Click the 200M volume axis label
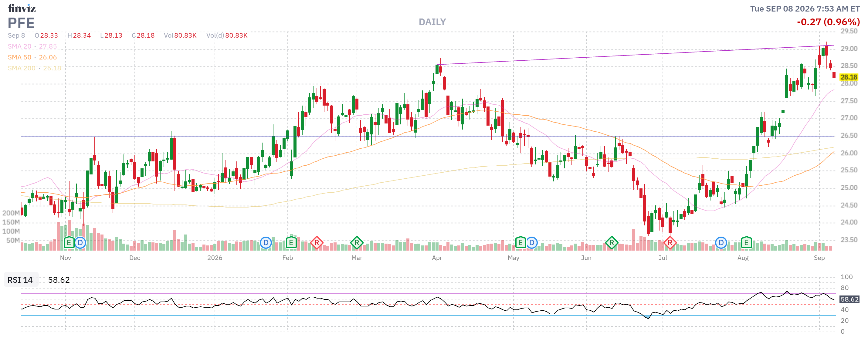 click(x=11, y=213)
